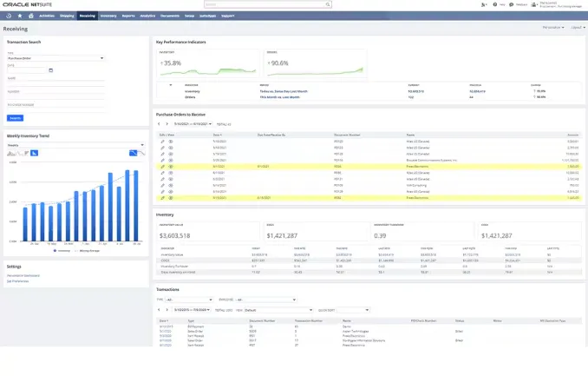Click edit pencil icon in first purchase order row

pyautogui.click(x=162, y=141)
